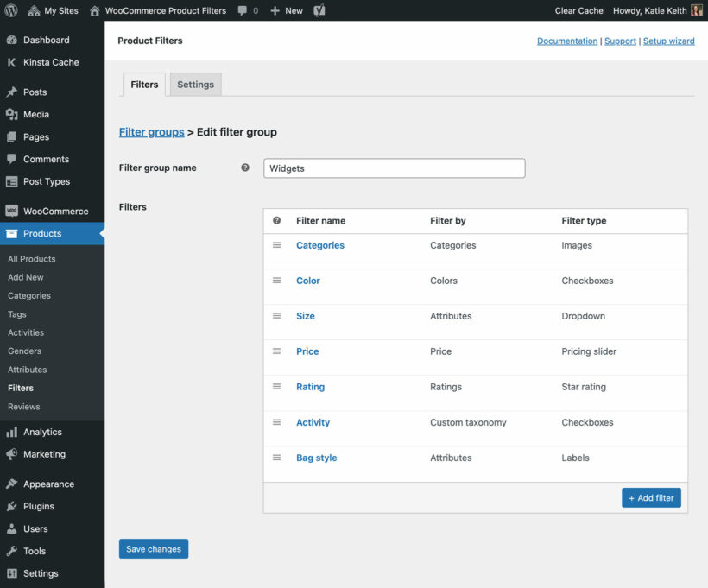The height and width of the screenshot is (588, 708).
Task: Open the Setup wizard link
Action: [x=668, y=41]
